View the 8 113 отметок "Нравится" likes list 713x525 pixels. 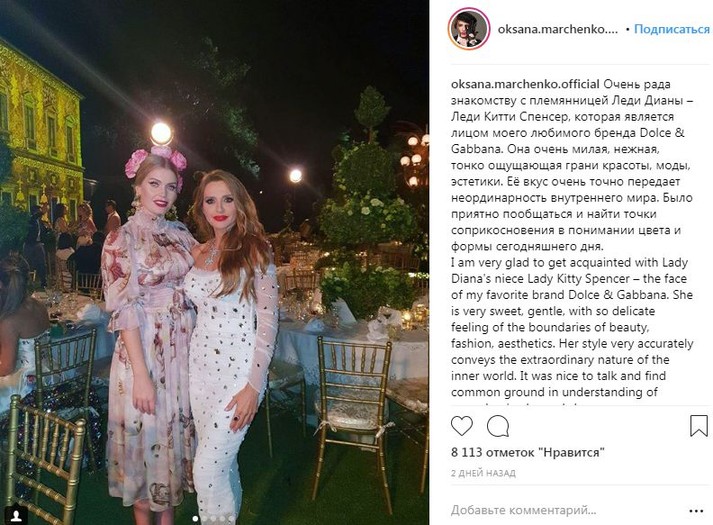point(528,452)
